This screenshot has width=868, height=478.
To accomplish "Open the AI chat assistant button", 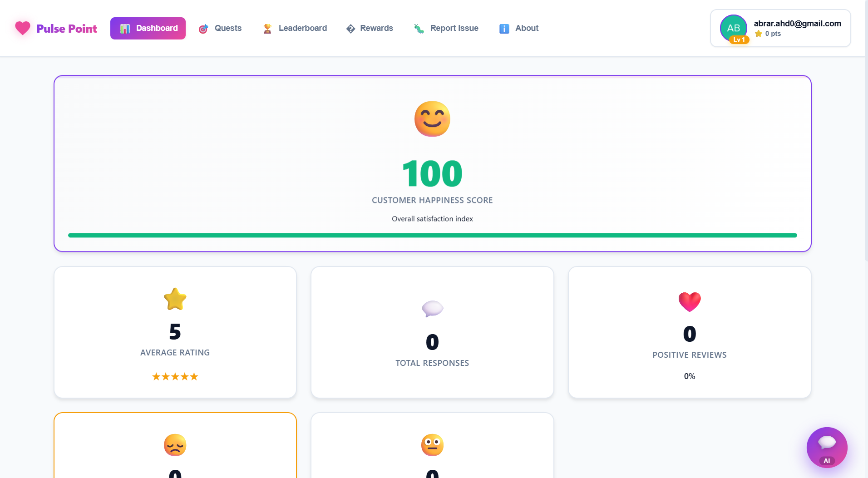I will coord(827,448).
